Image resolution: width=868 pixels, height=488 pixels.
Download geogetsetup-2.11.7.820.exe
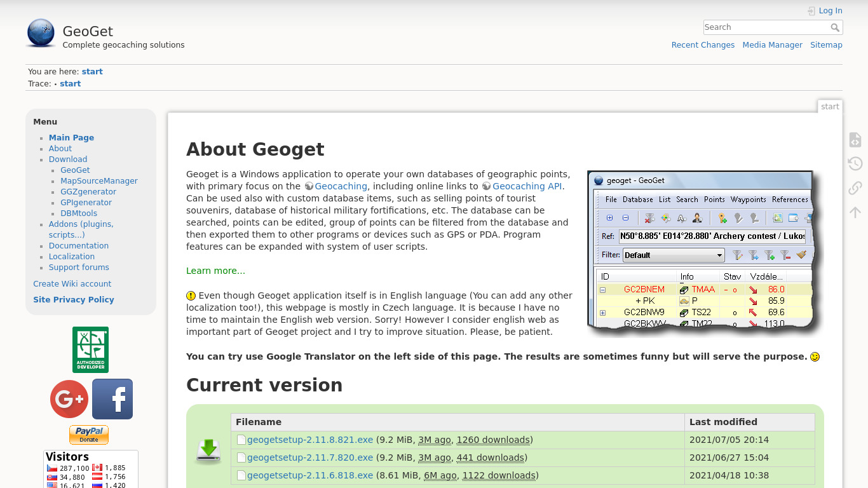(x=310, y=457)
